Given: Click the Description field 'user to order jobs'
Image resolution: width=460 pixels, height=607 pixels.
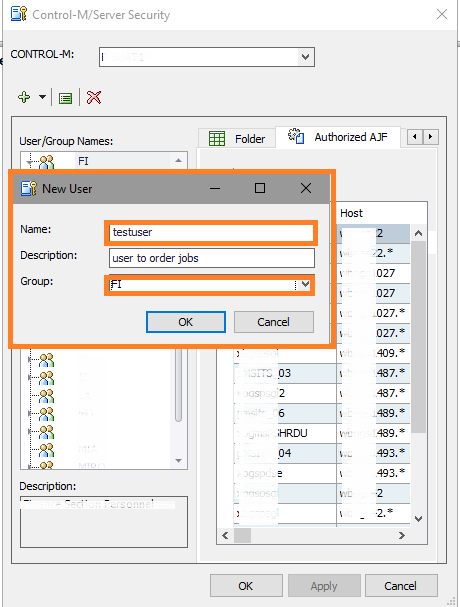Looking at the screenshot, I should click(211, 258).
